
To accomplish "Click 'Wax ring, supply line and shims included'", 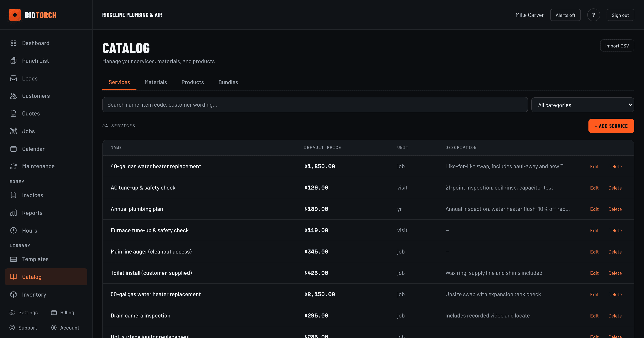I will click(494, 273).
